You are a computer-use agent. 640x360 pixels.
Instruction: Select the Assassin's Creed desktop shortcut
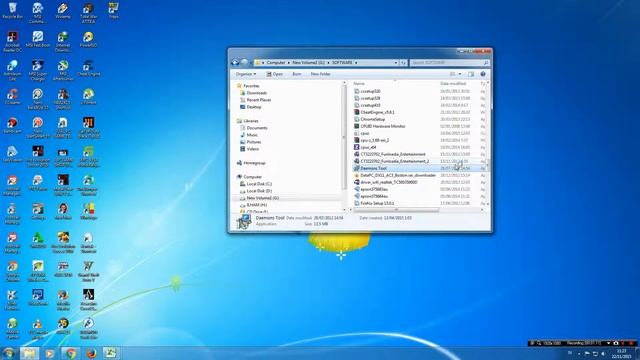coord(88,300)
